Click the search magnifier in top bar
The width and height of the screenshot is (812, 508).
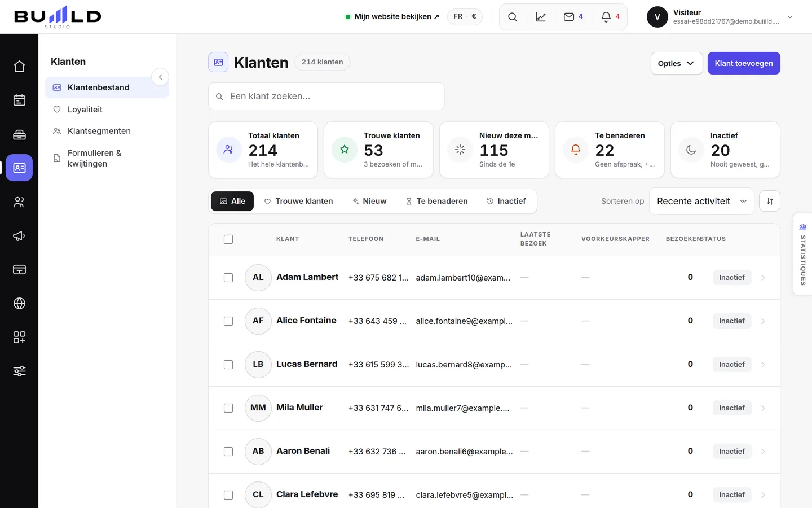pyautogui.click(x=513, y=17)
